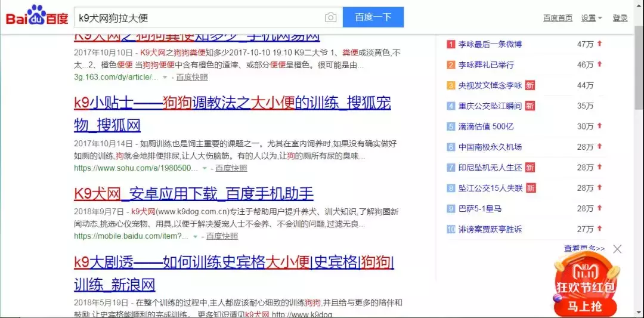
Task: Close the floating red packet ad
Action: pyautogui.click(x=617, y=249)
